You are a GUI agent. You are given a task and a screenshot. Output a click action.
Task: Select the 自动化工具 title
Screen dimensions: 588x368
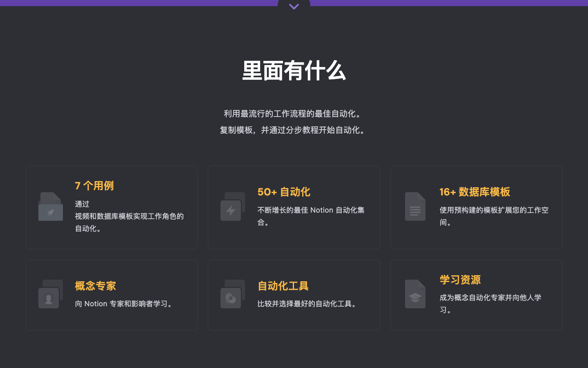pos(283,286)
